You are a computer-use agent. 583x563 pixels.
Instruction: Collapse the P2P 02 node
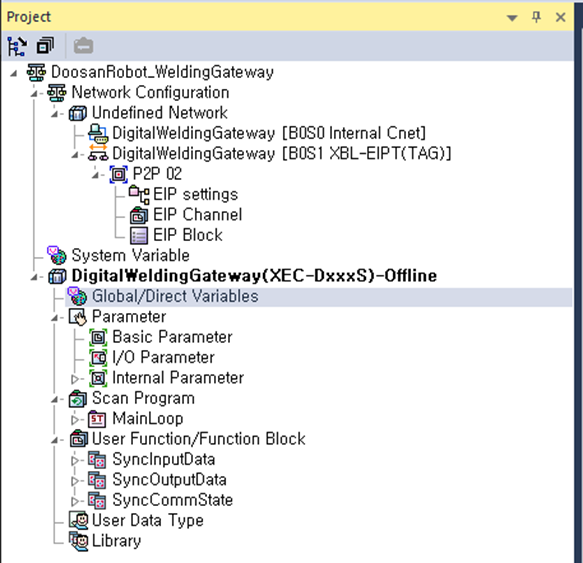pos(96,174)
